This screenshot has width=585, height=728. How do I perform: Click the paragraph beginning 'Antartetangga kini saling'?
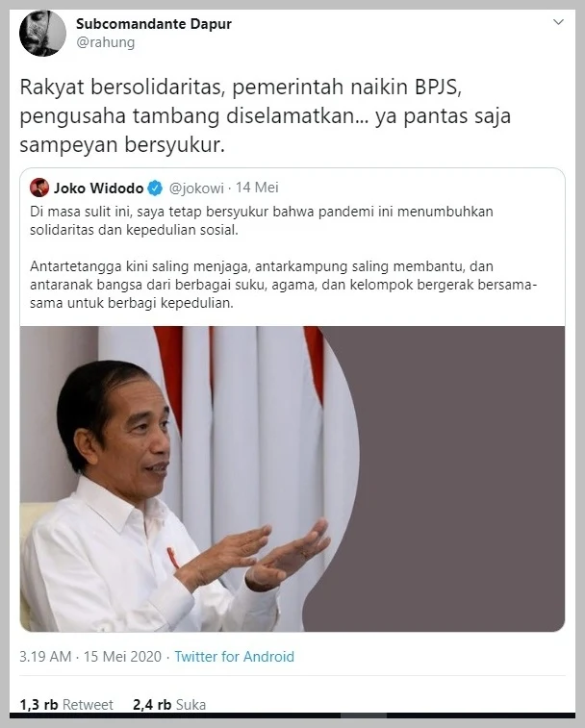click(x=284, y=285)
